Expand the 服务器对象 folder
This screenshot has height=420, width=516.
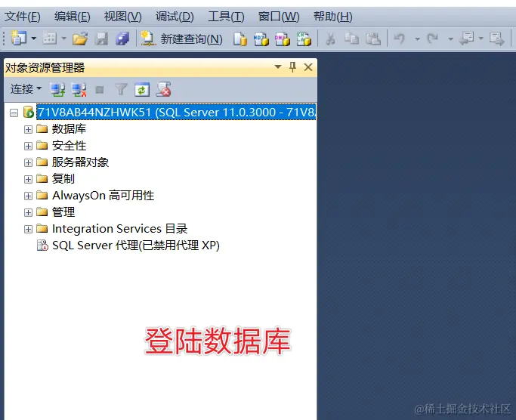tap(28, 162)
